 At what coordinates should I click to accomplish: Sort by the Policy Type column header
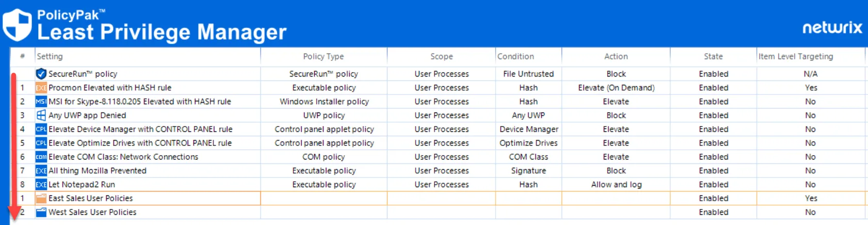pos(323,56)
